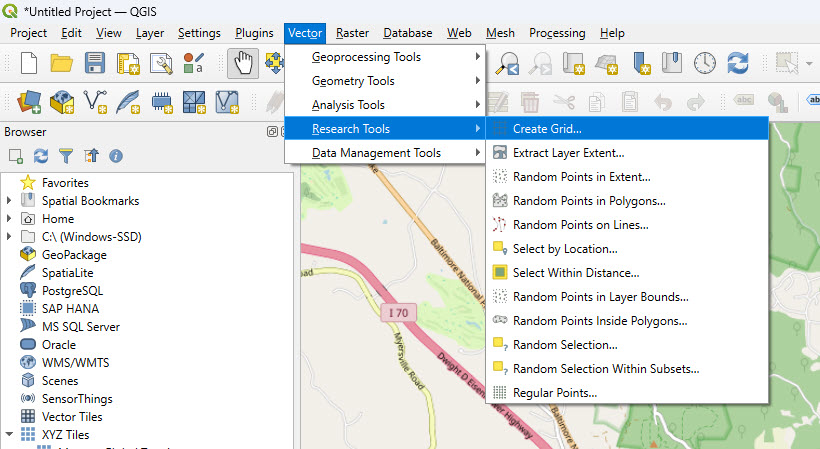Viewport: 820px width, 449px height.
Task: Choose Random Selection Within Subsets...
Action: tap(627, 369)
